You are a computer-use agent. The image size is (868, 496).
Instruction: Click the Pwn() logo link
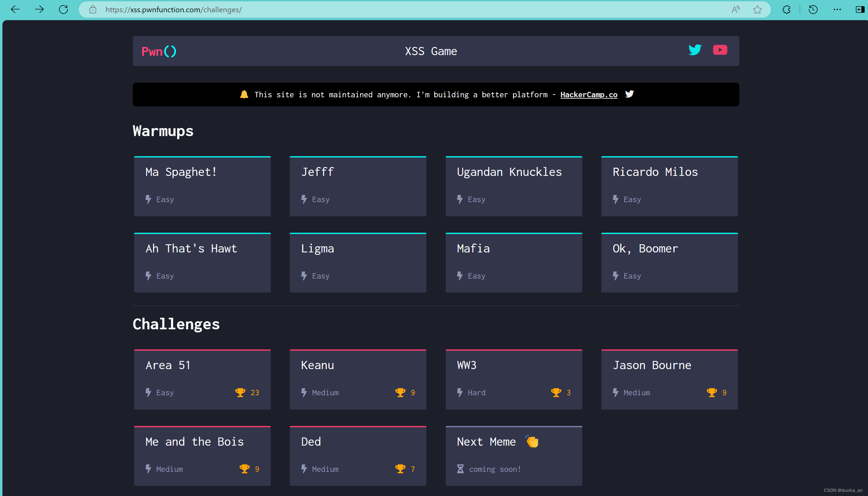159,51
